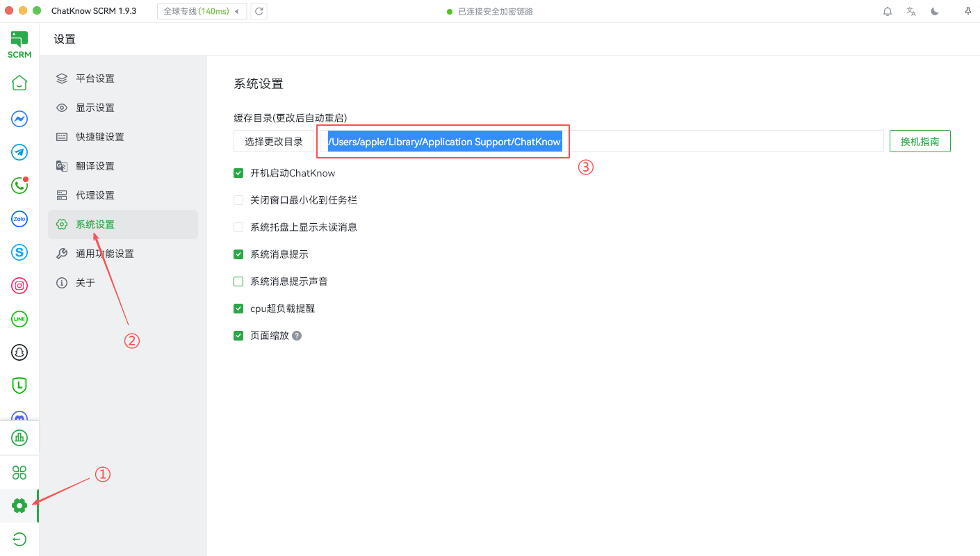Image resolution: width=980 pixels, height=556 pixels.
Task: Uncheck 开机启动ChatKnow checkbox
Action: (x=238, y=173)
